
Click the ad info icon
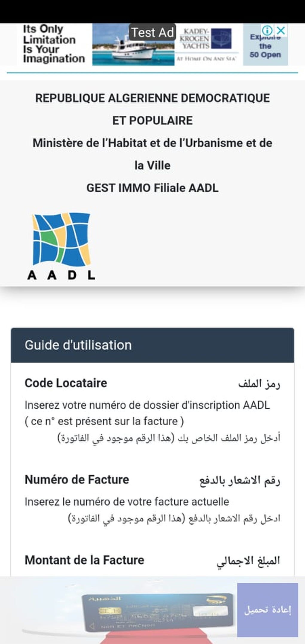tap(267, 30)
